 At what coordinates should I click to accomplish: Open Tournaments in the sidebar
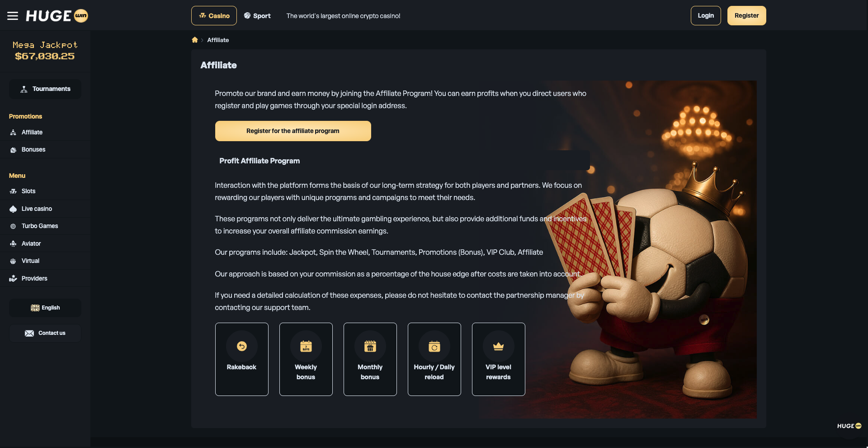pyautogui.click(x=45, y=89)
